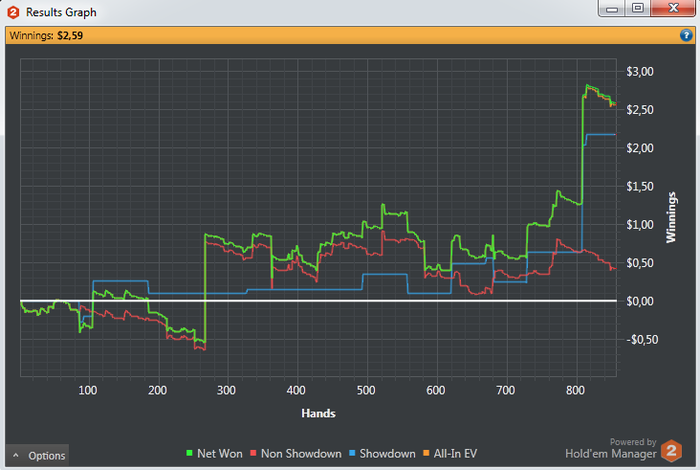This screenshot has width=700, height=470.
Task: Click the $1,00 y-axis label
Action: 639,225
